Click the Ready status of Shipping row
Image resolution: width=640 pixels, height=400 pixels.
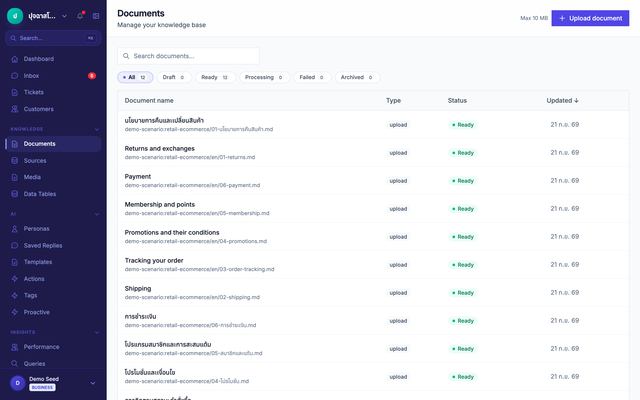(x=462, y=293)
